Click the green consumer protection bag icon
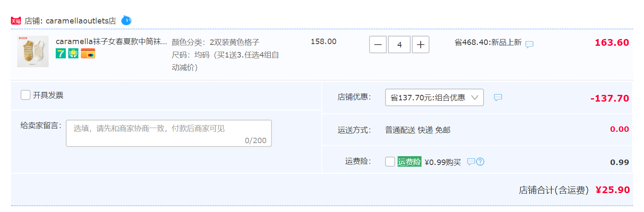This screenshot has height=212, width=644. [x=73, y=53]
